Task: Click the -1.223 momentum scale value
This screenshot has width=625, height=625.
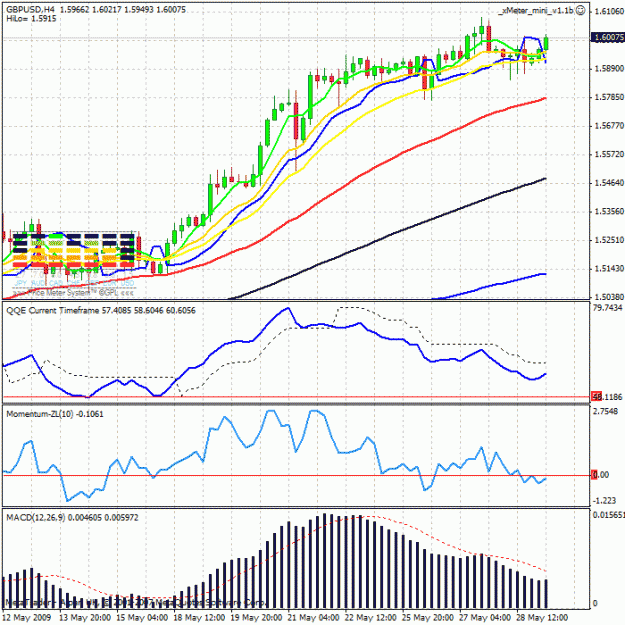Action: coord(605,501)
